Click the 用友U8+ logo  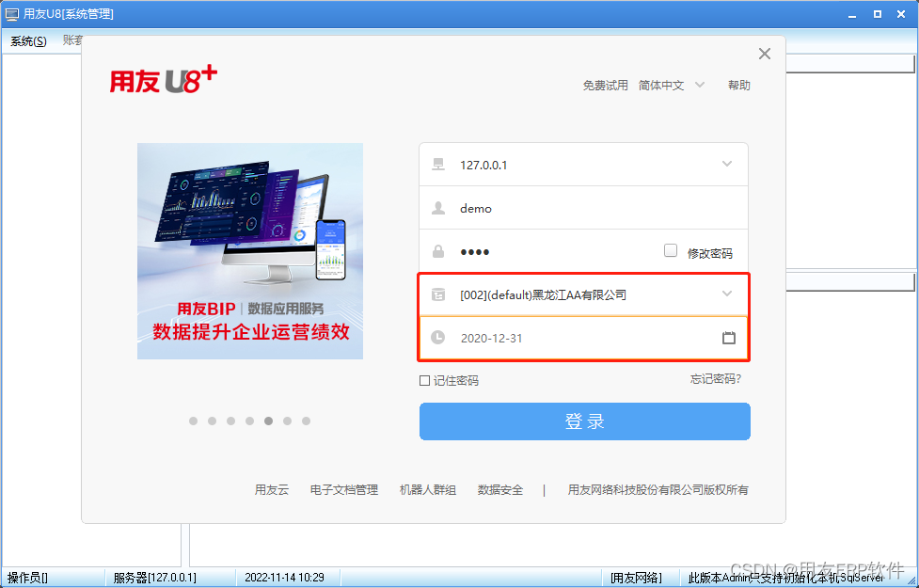click(164, 80)
